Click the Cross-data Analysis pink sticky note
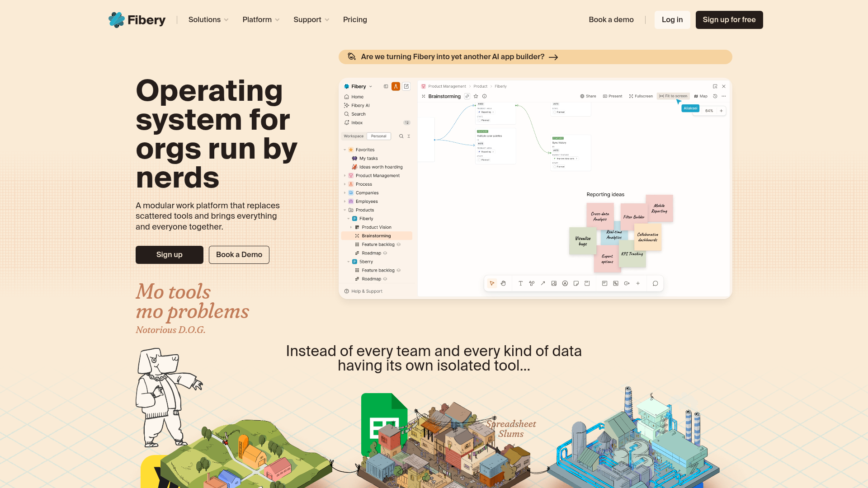 pos(600,216)
